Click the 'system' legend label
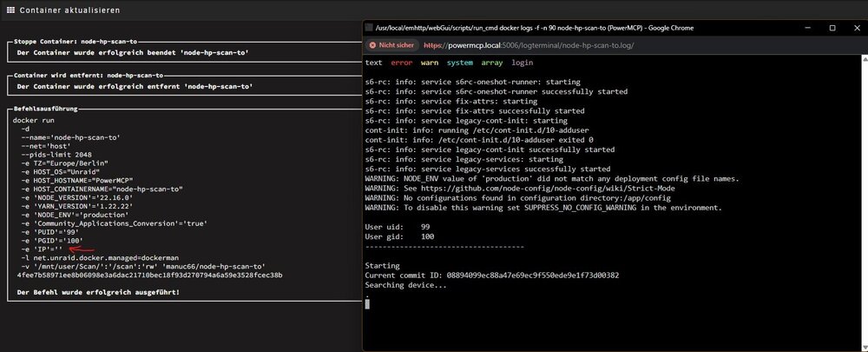This screenshot has height=352, width=868. (x=460, y=63)
